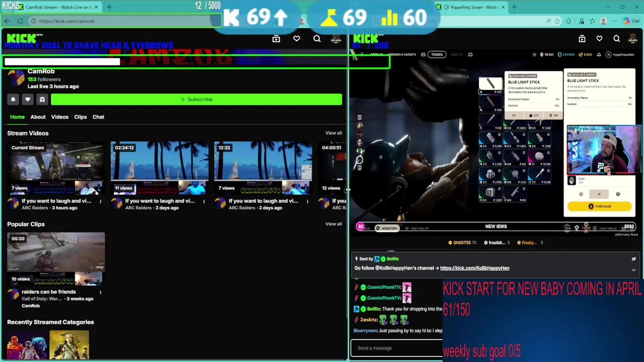Open the following heart icon in the PoppaPinky window
644x362 pixels.
coord(599,39)
